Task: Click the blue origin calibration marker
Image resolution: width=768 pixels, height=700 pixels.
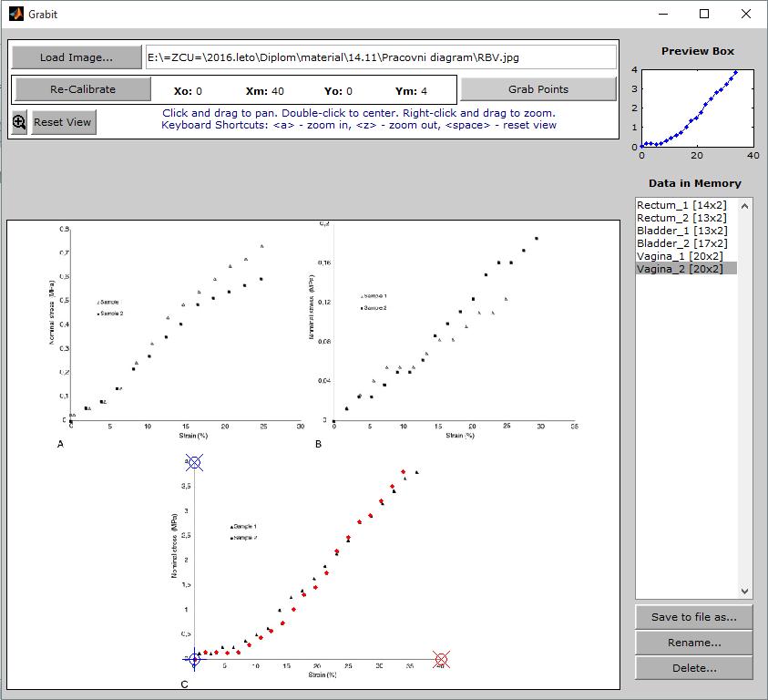Action: click(x=194, y=659)
